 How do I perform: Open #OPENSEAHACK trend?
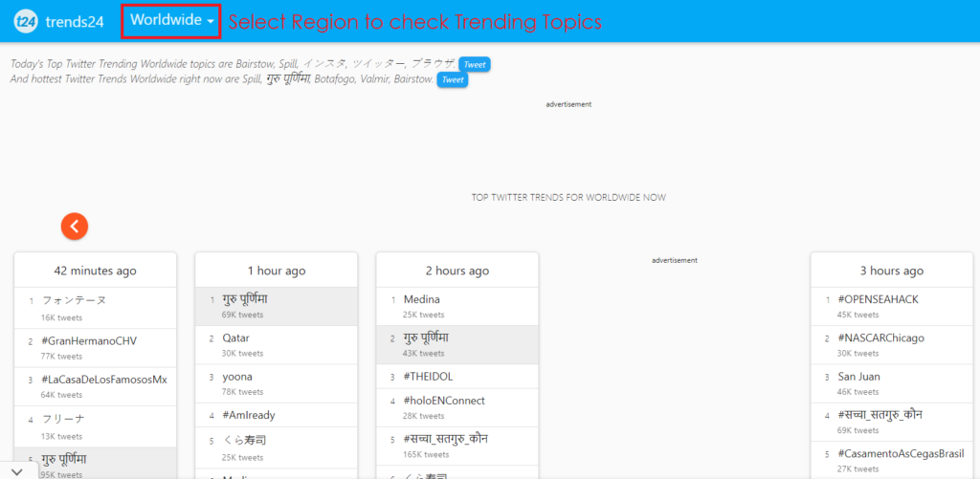coord(879,300)
